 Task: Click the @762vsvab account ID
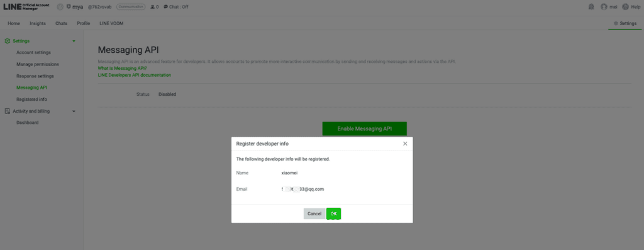(101, 7)
